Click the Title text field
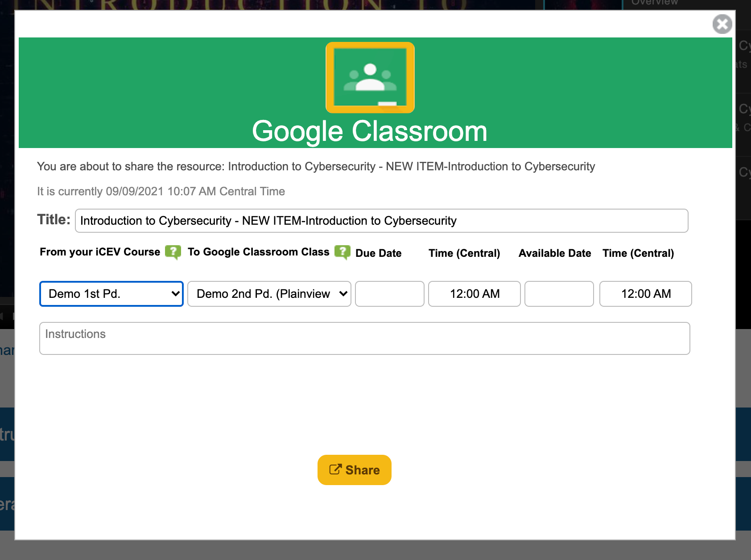This screenshot has height=560, width=751. (382, 221)
